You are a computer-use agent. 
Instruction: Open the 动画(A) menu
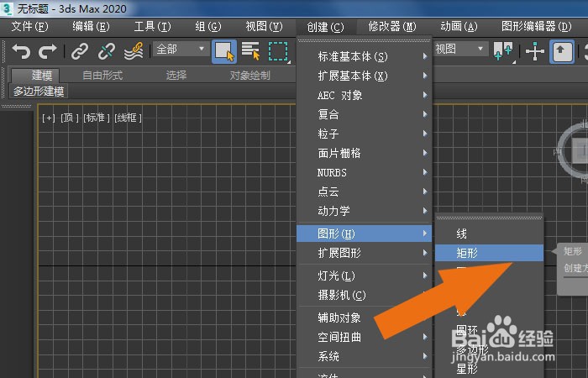pos(459,27)
